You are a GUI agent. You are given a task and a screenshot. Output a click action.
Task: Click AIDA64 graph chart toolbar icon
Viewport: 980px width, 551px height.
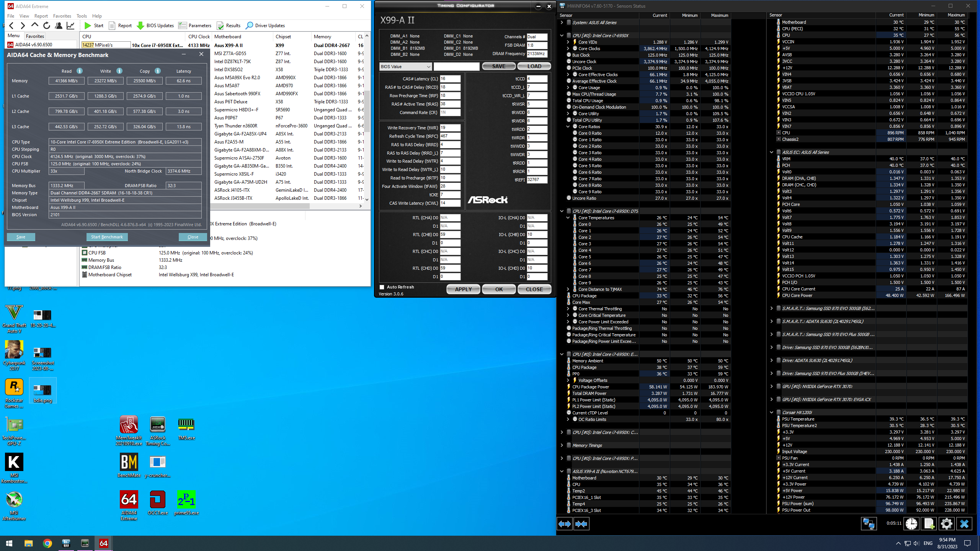click(70, 26)
